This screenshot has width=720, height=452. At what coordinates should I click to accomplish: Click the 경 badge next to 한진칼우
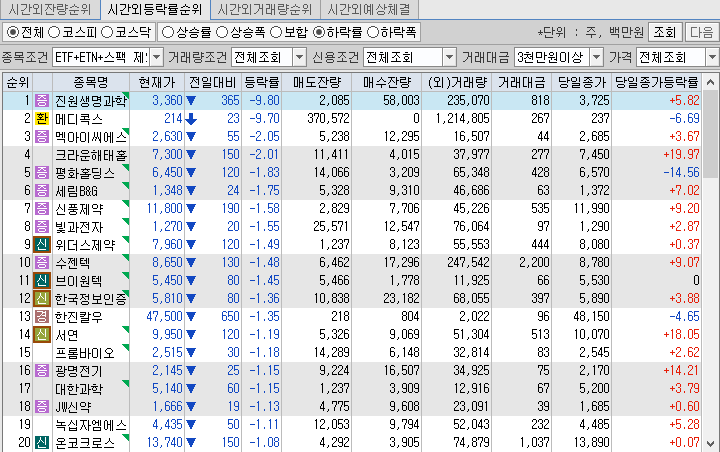[x=42, y=316]
